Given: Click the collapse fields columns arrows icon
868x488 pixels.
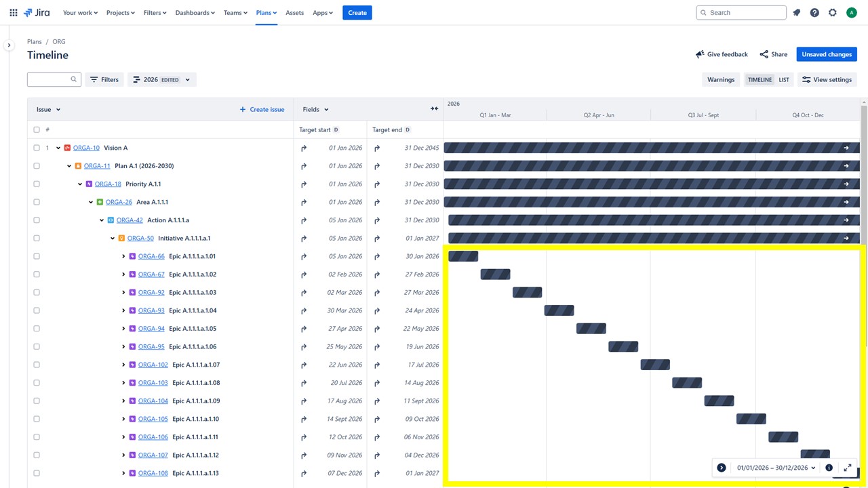Looking at the screenshot, I should tap(434, 109).
